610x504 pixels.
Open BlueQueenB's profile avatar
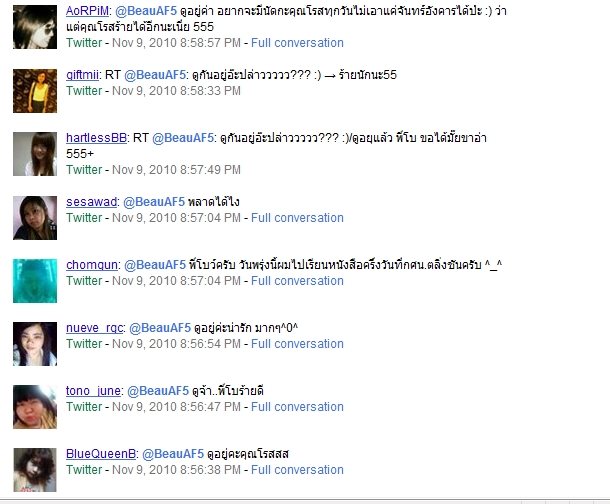point(35,470)
